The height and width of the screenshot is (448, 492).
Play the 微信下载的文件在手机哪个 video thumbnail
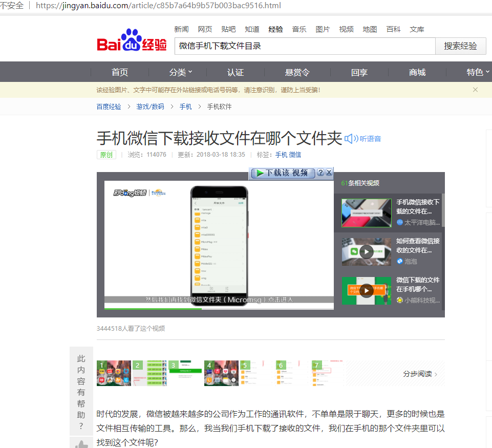(366, 290)
